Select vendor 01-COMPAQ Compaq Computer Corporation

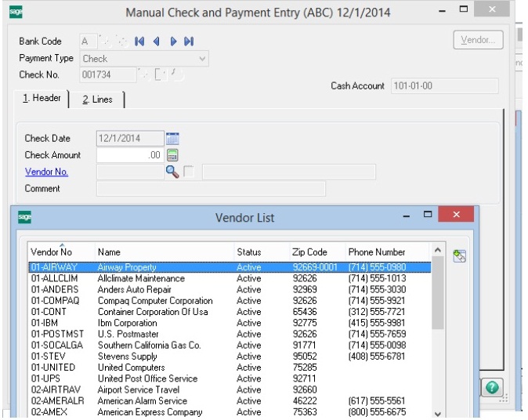tap(230, 301)
